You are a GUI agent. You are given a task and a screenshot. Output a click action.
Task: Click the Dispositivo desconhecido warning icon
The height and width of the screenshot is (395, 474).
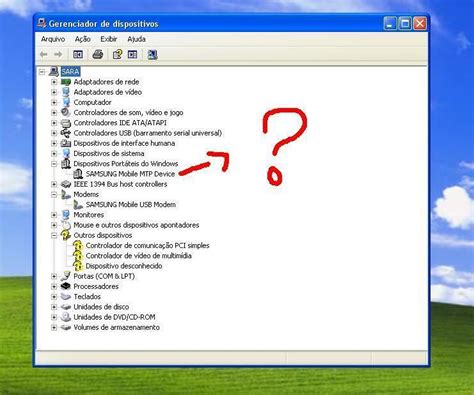pyautogui.click(x=78, y=266)
